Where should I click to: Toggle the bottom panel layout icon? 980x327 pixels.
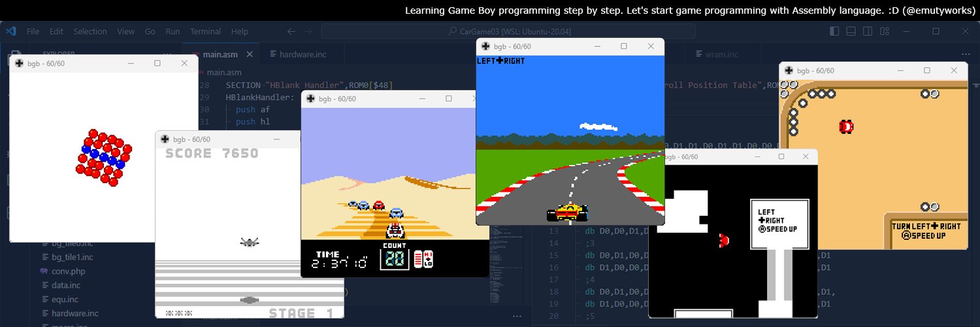pyautogui.click(x=851, y=31)
